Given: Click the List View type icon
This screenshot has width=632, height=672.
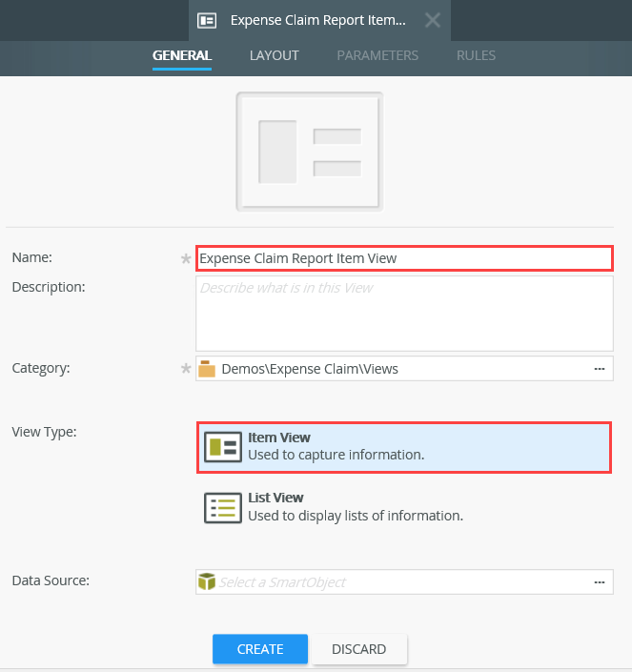Looking at the screenshot, I should 223,507.
